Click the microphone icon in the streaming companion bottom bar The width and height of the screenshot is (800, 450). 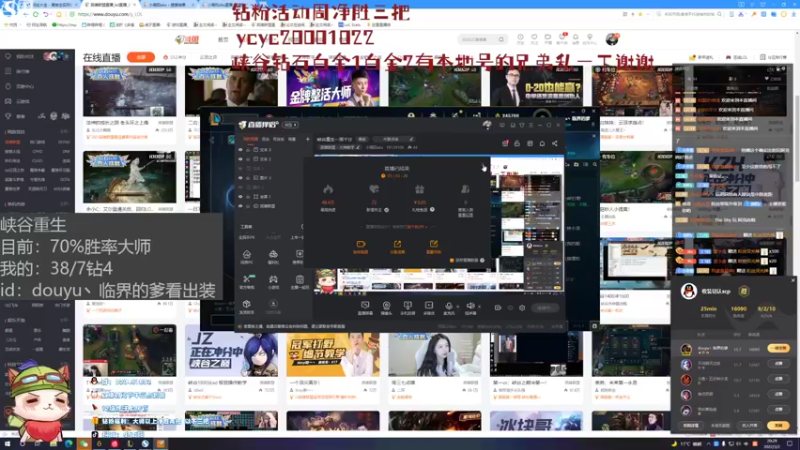[x=449, y=307]
